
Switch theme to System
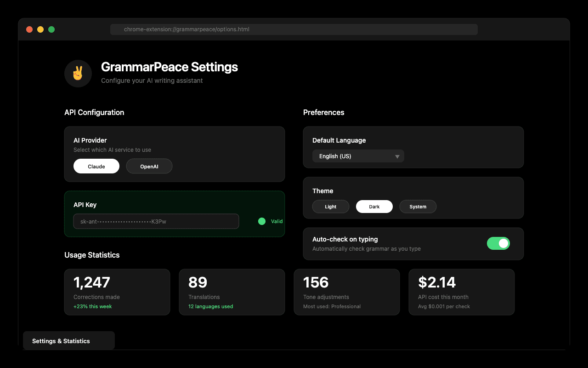pos(418,207)
